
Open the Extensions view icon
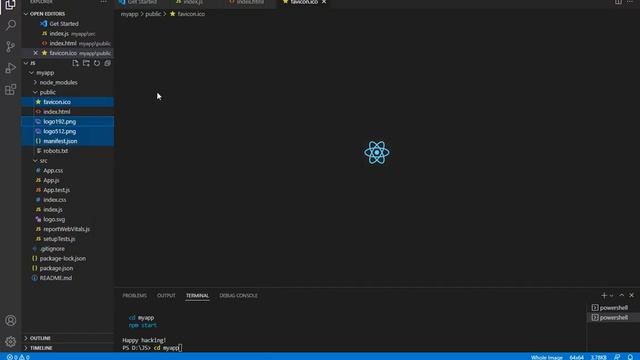(10, 89)
